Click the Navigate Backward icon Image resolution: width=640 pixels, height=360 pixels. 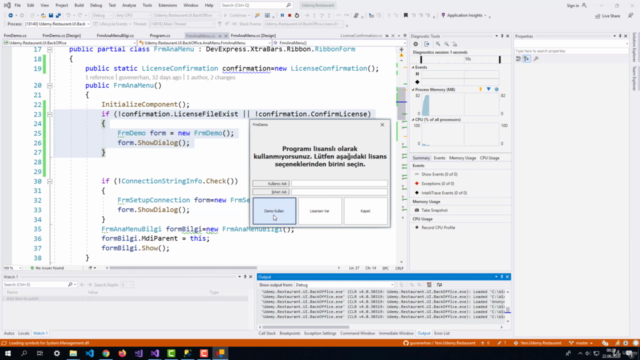point(11,16)
